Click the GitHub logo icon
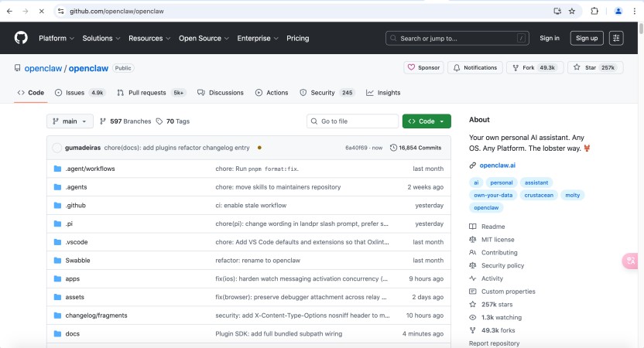 tap(21, 38)
